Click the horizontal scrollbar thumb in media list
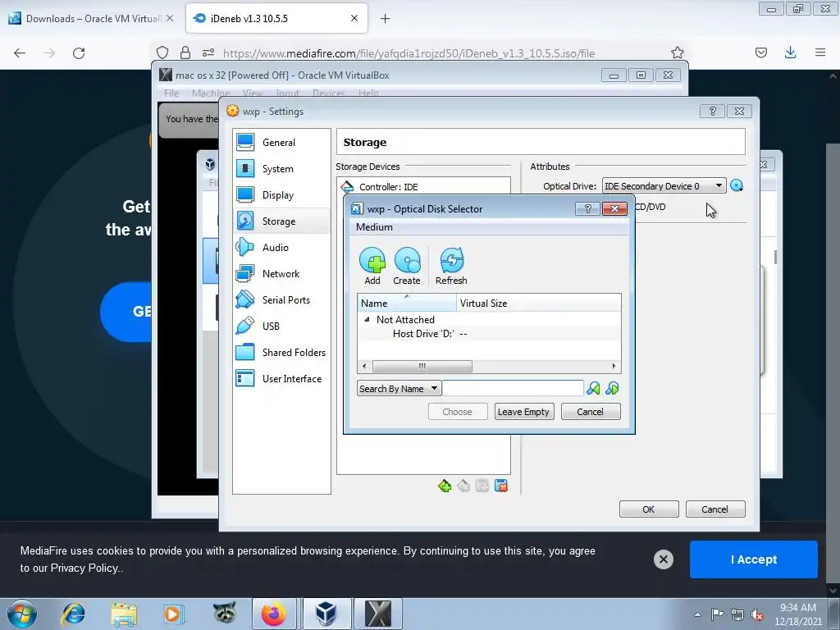 tap(422, 367)
